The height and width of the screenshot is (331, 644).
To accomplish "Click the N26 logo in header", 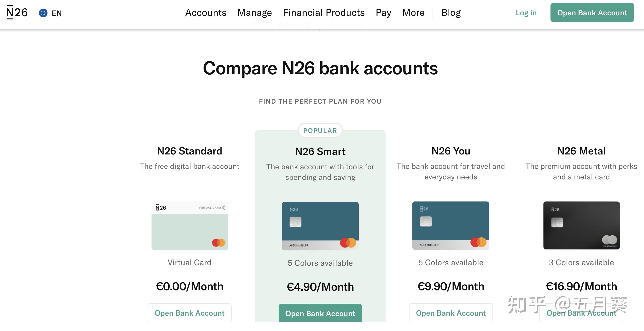I will coord(17,12).
